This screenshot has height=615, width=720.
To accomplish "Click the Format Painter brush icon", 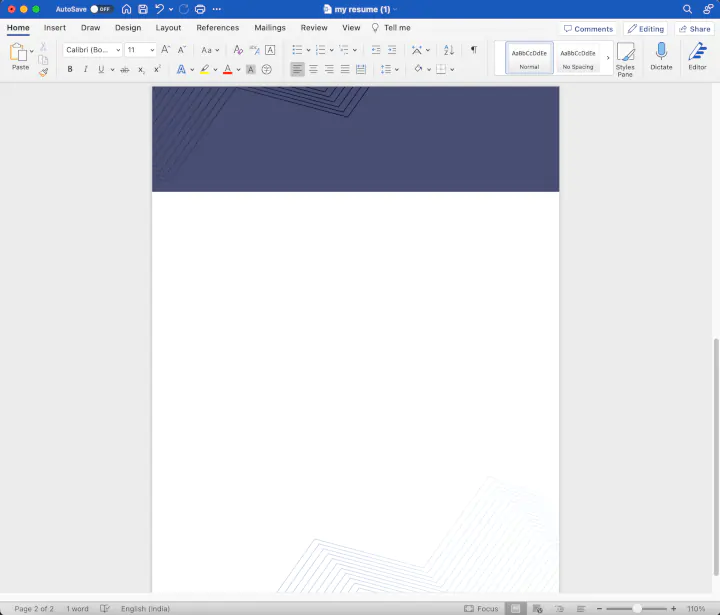I will [x=43, y=72].
